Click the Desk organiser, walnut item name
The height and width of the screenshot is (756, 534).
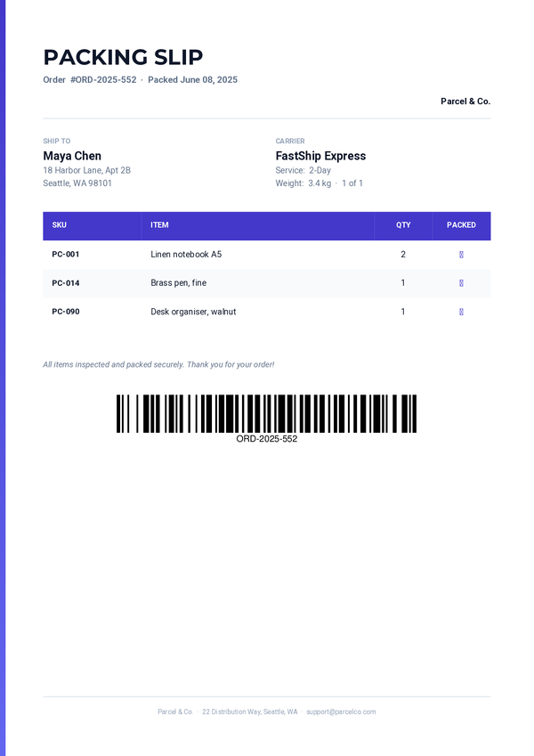pyautogui.click(x=193, y=312)
